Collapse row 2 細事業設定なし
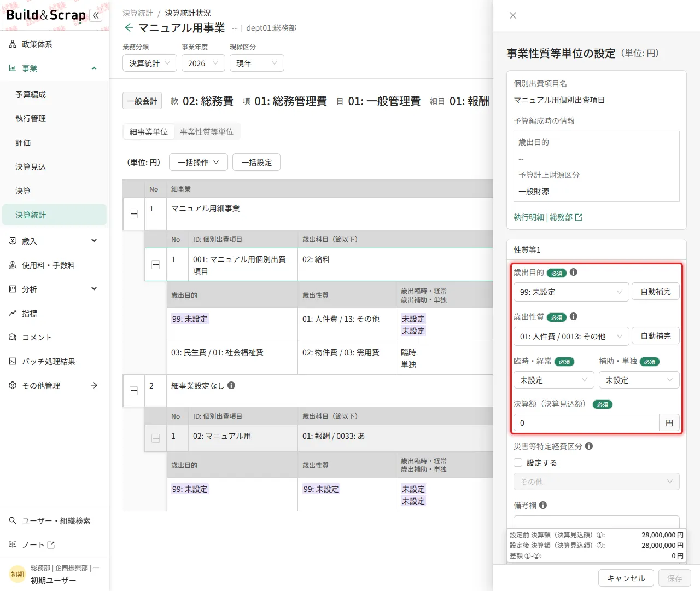 tap(133, 391)
